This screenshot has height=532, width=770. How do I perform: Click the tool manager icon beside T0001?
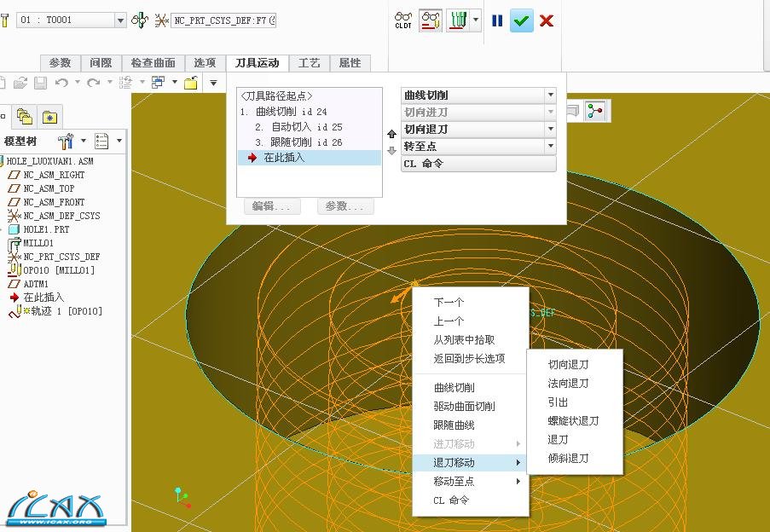coord(140,20)
